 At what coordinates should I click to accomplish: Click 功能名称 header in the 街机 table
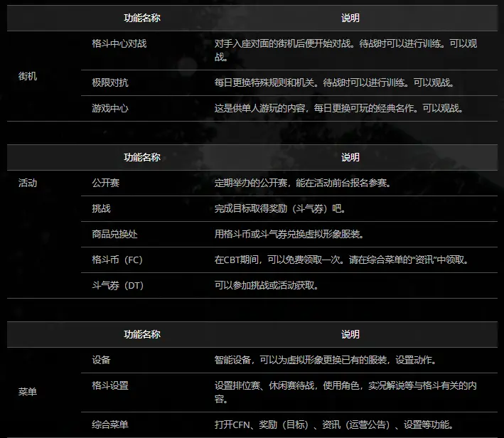pos(142,18)
